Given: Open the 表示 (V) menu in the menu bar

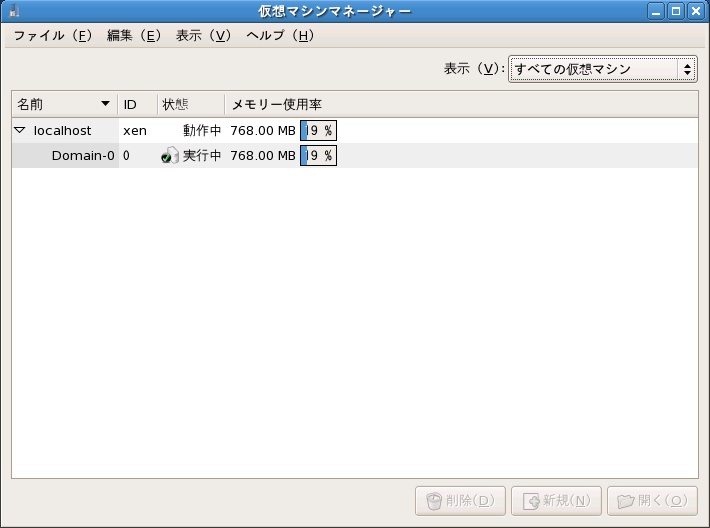Looking at the screenshot, I should click(x=203, y=35).
